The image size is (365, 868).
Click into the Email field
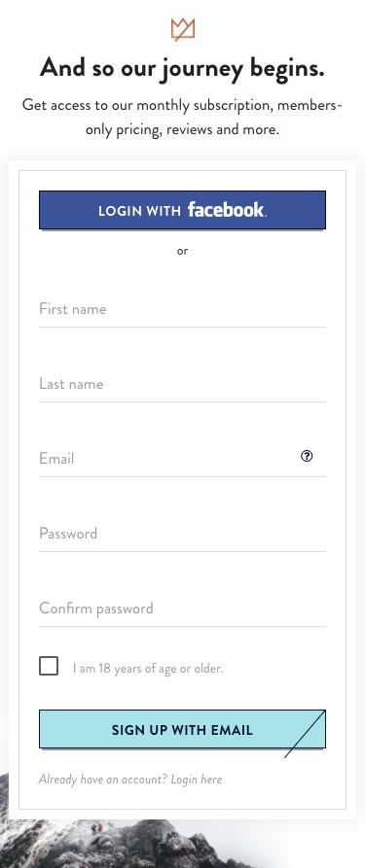[183, 459]
